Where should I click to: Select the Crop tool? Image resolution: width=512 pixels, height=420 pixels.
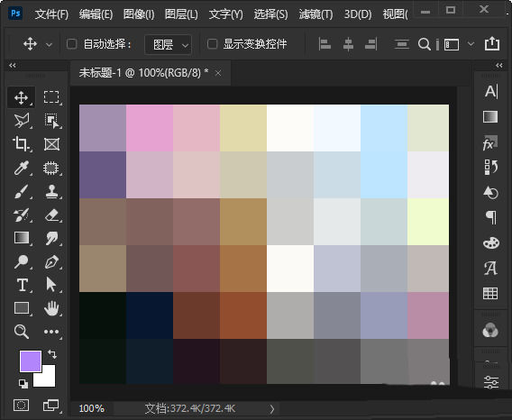tap(22, 144)
